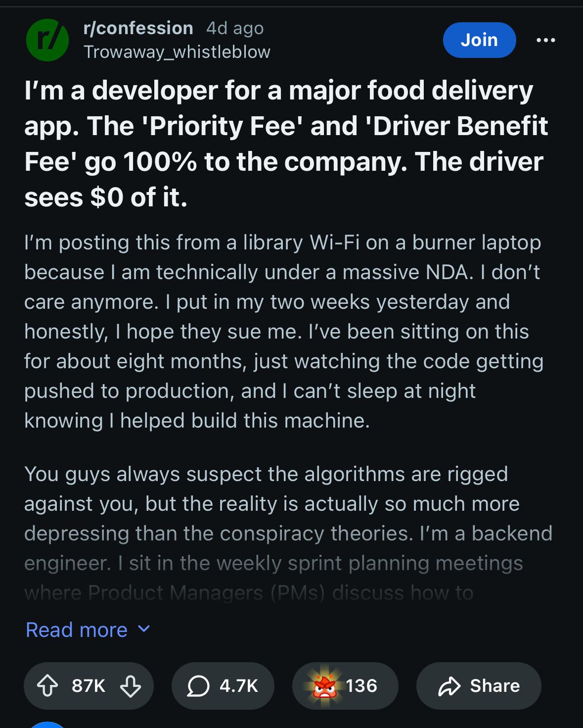
Task: Upvote the food delivery confession post
Action: (47, 686)
